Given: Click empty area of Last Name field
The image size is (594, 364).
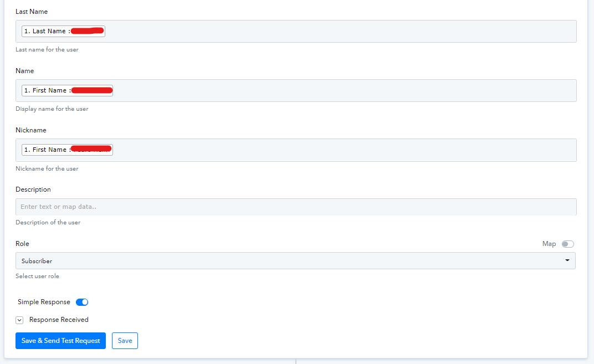Looking at the screenshot, I should [x=341, y=31].
